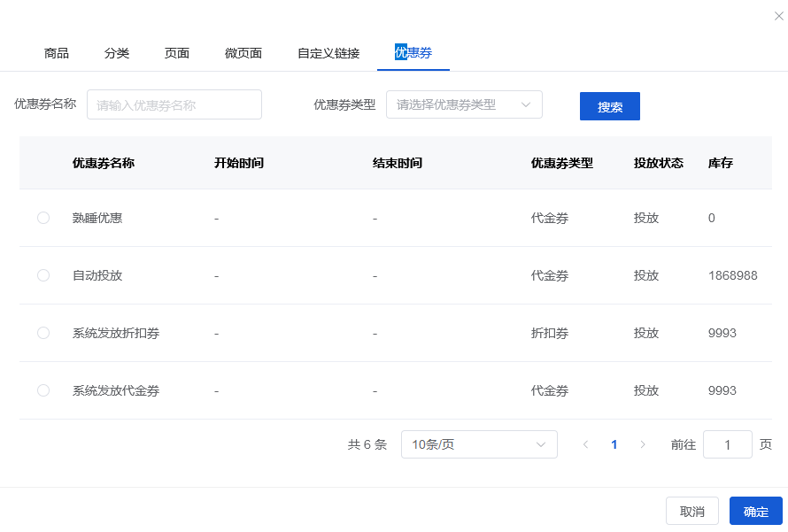Click the 共 6 条 total count text
Image resolution: width=788 pixels, height=532 pixels.
[x=367, y=444]
